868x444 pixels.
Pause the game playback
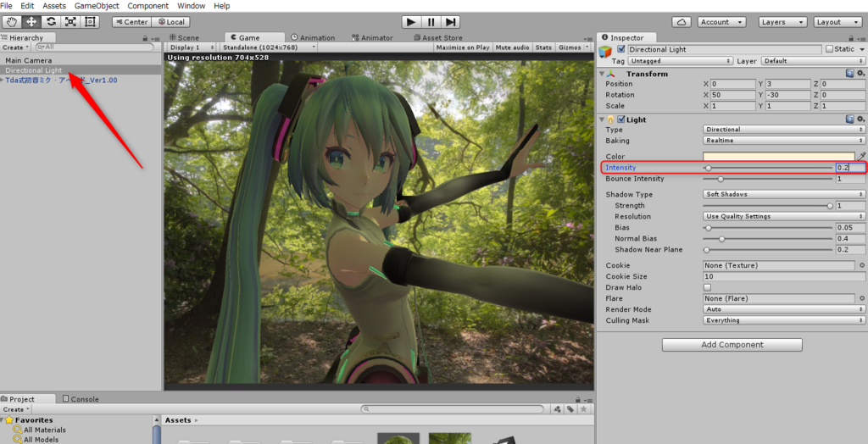[x=431, y=22]
